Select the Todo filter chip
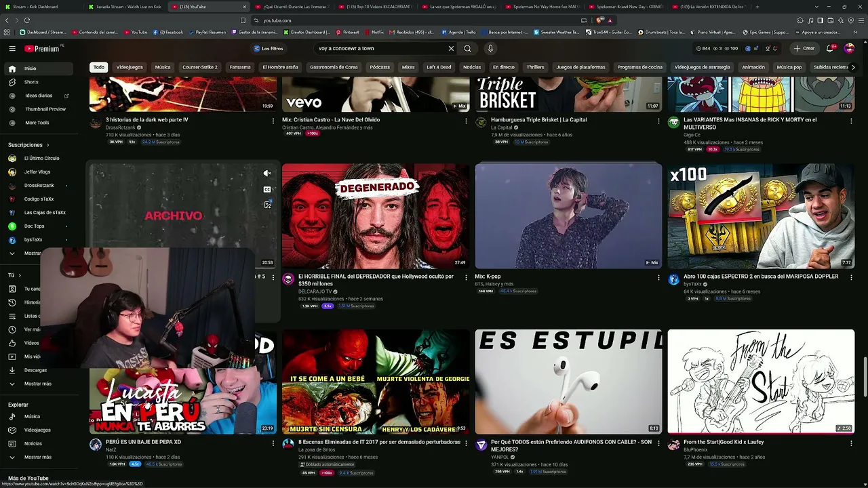The image size is (868, 488). point(99,67)
